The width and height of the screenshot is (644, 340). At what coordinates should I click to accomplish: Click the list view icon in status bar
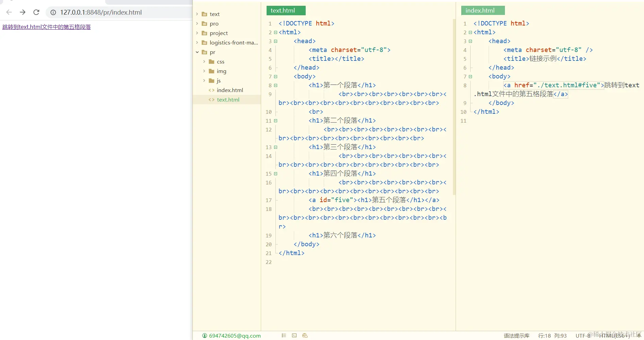point(284,336)
